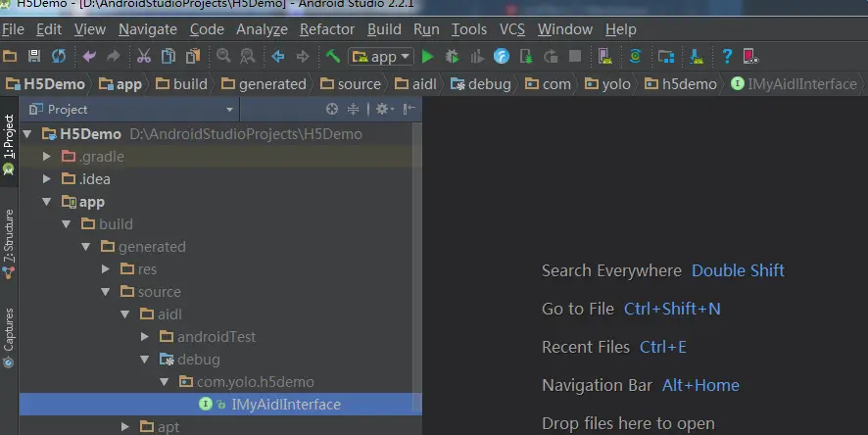Open the Project view selector dropdown
Screen dimensions: 868x435
[130, 109]
